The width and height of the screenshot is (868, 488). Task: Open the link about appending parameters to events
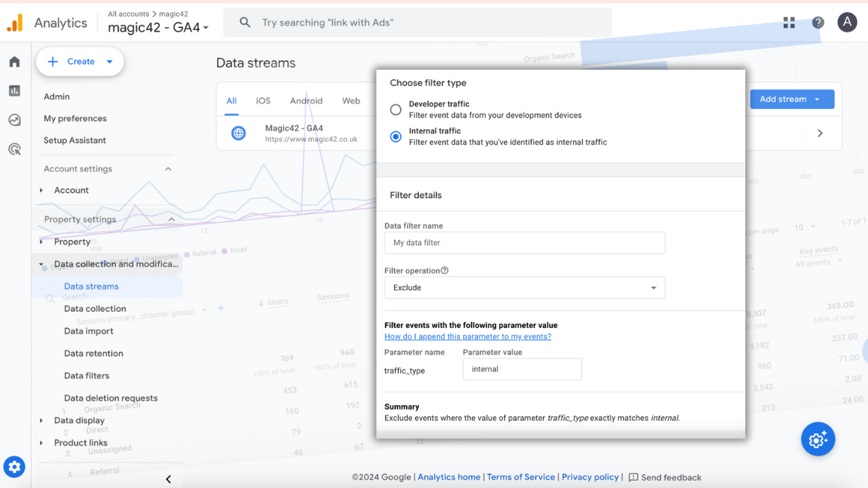[x=467, y=336]
